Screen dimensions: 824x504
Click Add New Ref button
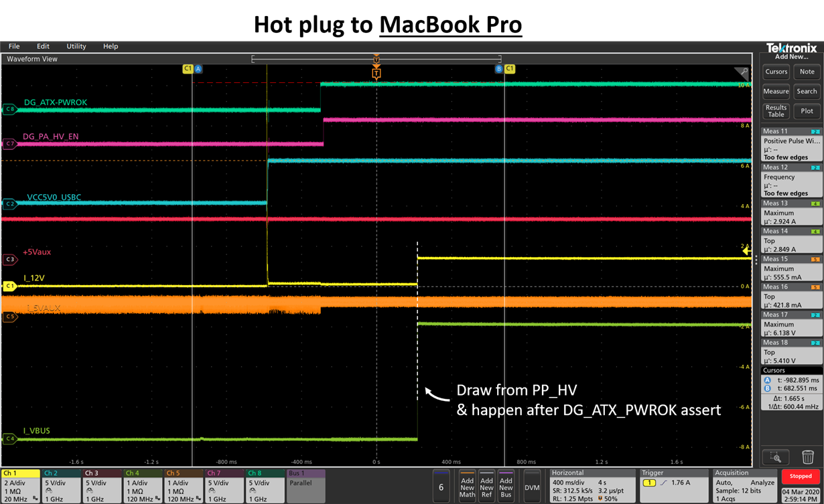(487, 487)
